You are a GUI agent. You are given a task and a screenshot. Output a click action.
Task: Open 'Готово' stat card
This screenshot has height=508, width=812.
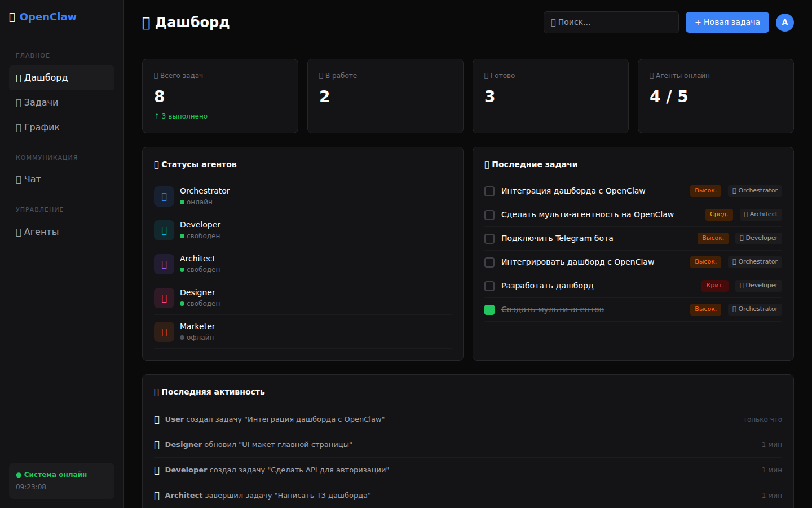[550, 96]
